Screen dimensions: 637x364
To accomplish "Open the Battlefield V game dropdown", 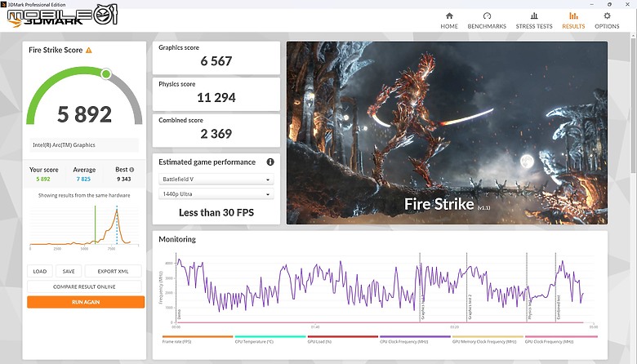I will [216, 179].
